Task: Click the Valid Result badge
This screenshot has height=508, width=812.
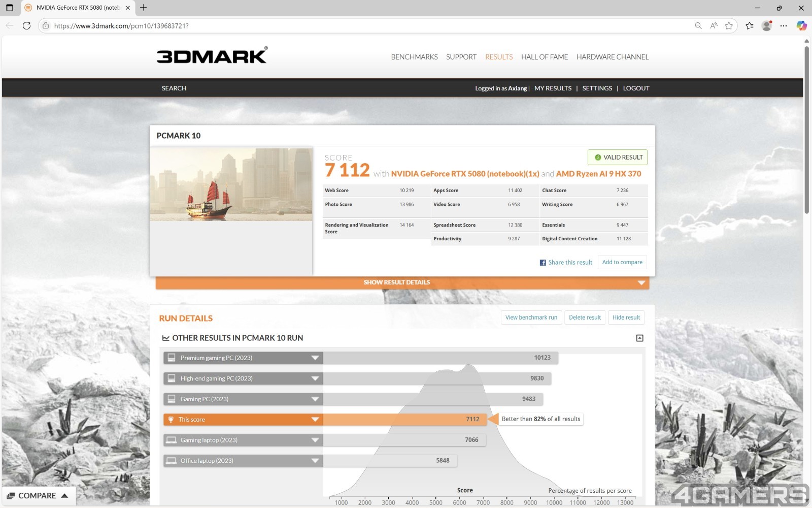Action: coord(618,157)
